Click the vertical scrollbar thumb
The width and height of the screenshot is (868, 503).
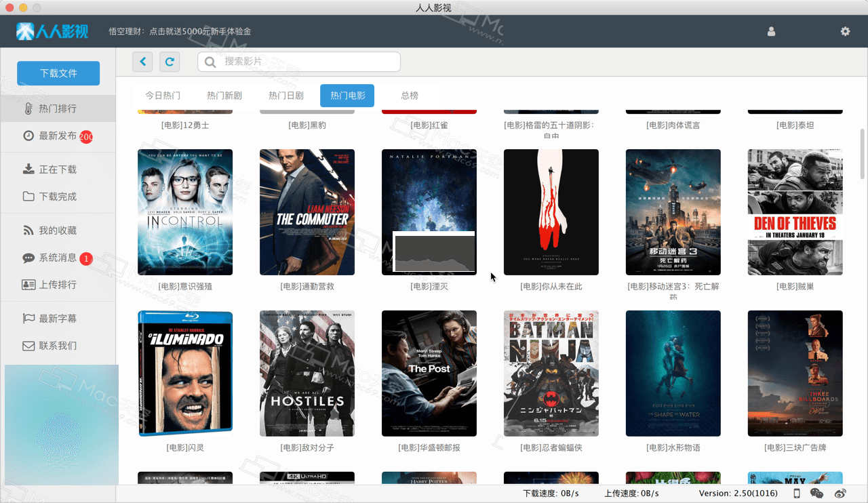pos(863,153)
